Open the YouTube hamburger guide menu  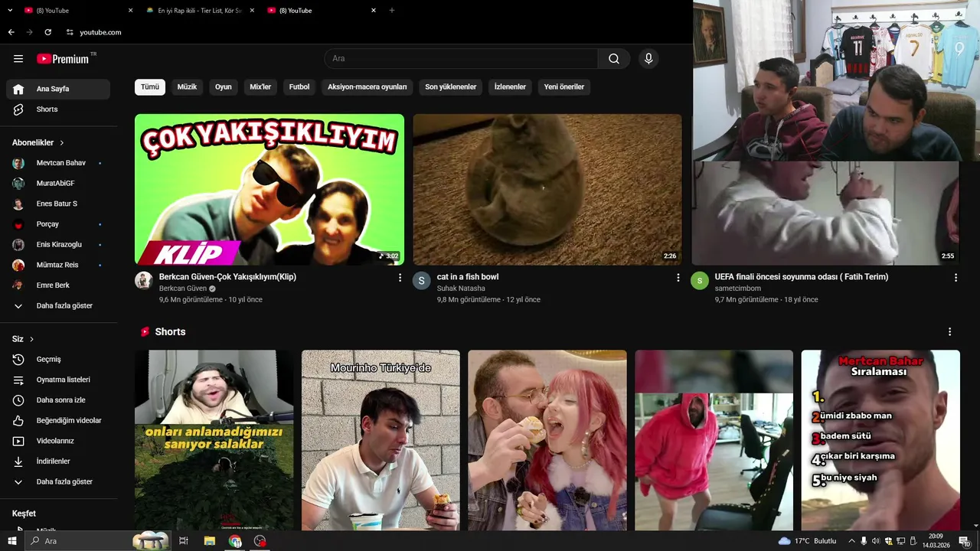(18, 59)
